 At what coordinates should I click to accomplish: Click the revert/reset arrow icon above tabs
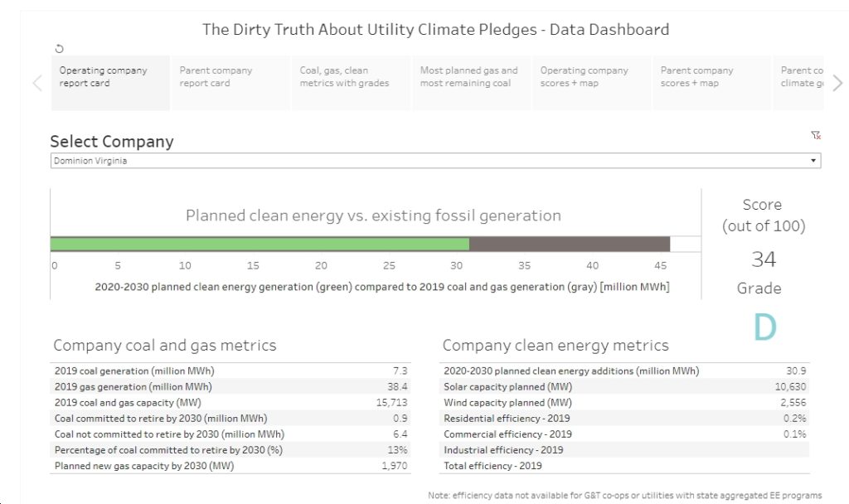point(60,49)
